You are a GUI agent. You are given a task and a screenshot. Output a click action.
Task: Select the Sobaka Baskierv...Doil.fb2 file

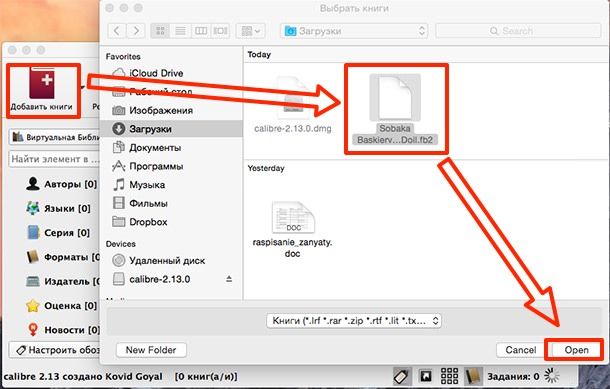pos(395,109)
